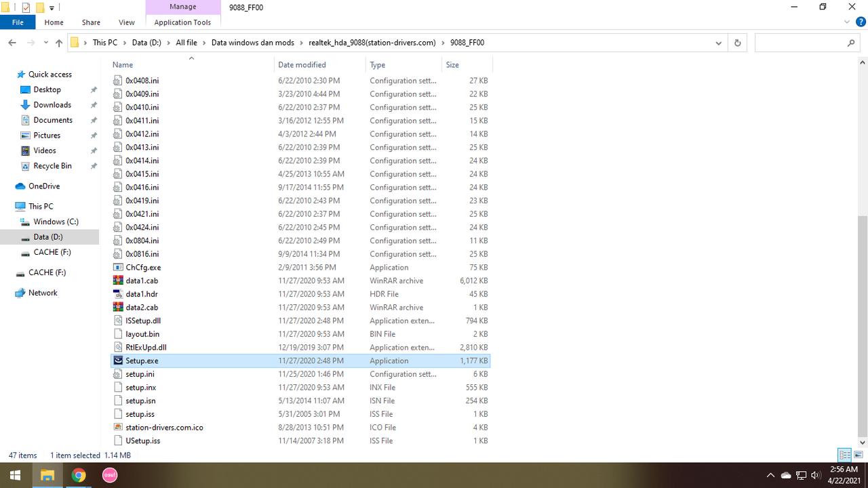The height and width of the screenshot is (488, 868).
Task: Click the ISSetup.dll file icon
Action: [118, 321]
